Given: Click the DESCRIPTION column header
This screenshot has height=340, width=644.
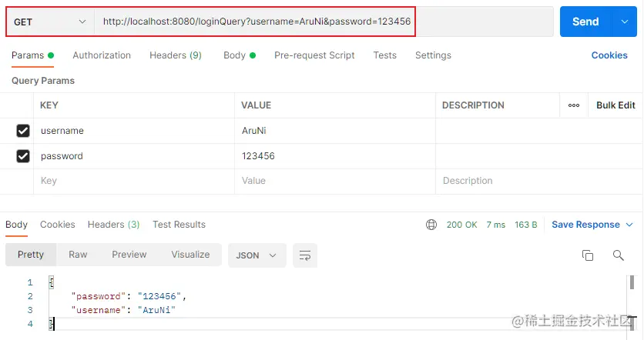Looking at the screenshot, I should [x=473, y=105].
